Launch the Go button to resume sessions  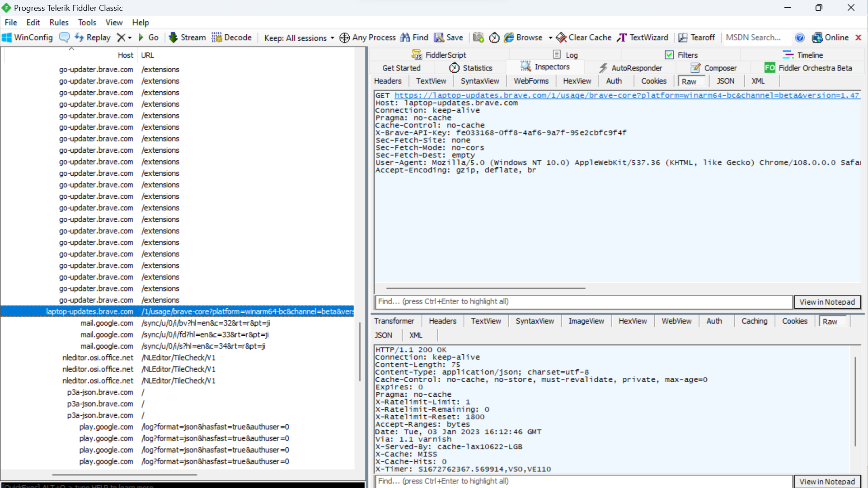pyautogui.click(x=149, y=38)
